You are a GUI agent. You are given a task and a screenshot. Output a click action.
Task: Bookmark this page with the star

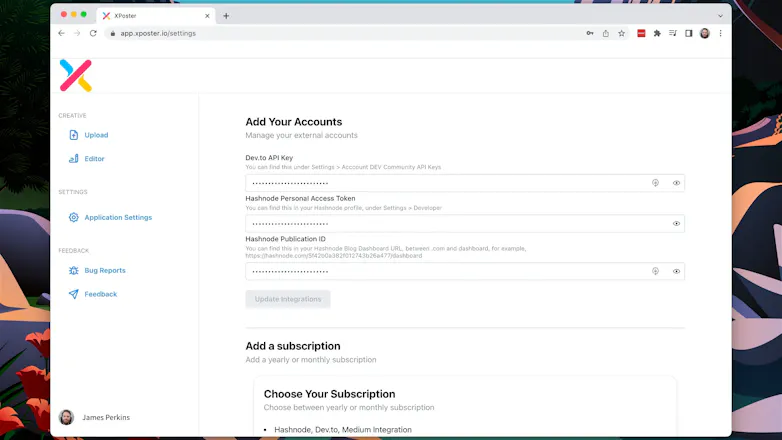(x=621, y=33)
